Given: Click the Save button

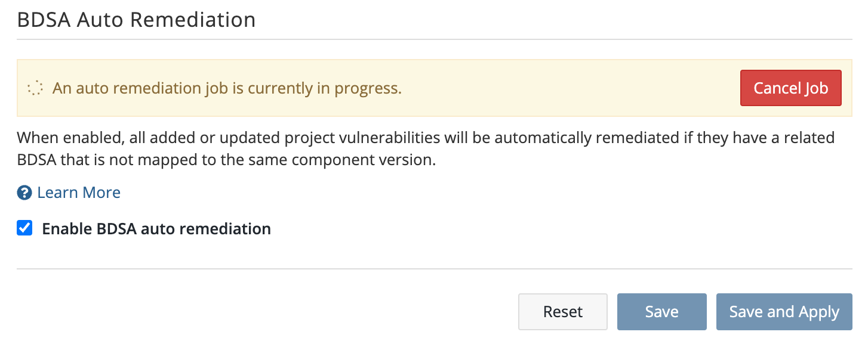Looking at the screenshot, I should [661, 312].
